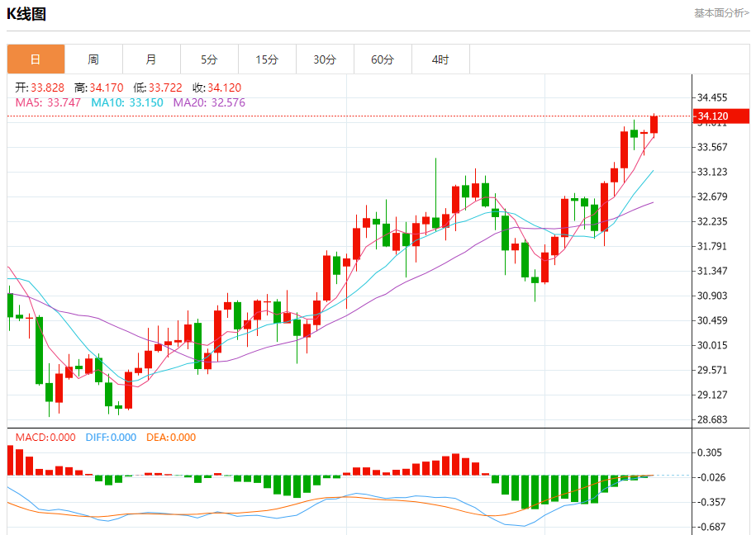Show the 30分 interval chart
Viewport: 756px width, 535px height.
325,59
